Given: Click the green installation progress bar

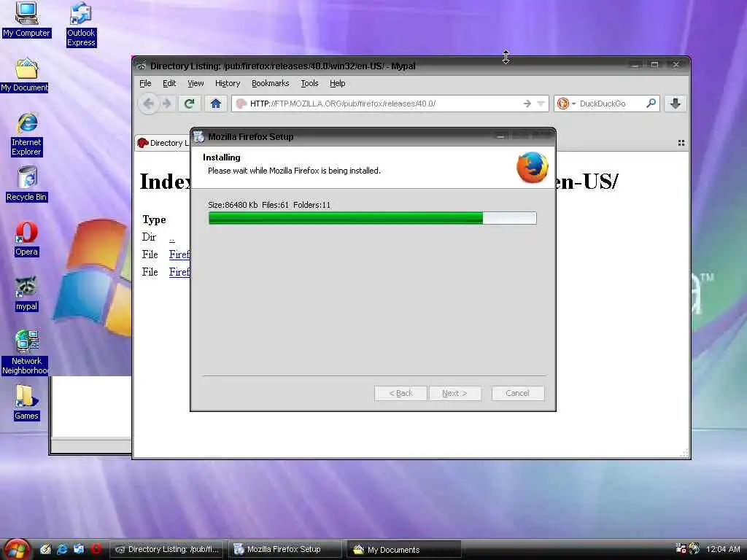Looking at the screenshot, I should click(372, 218).
